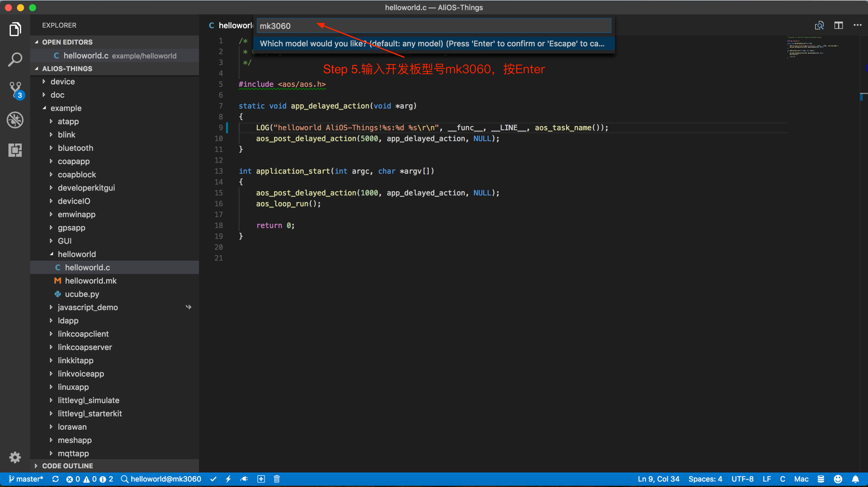
Task: Split the editor using the split-editor icon
Action: [839, 25]
